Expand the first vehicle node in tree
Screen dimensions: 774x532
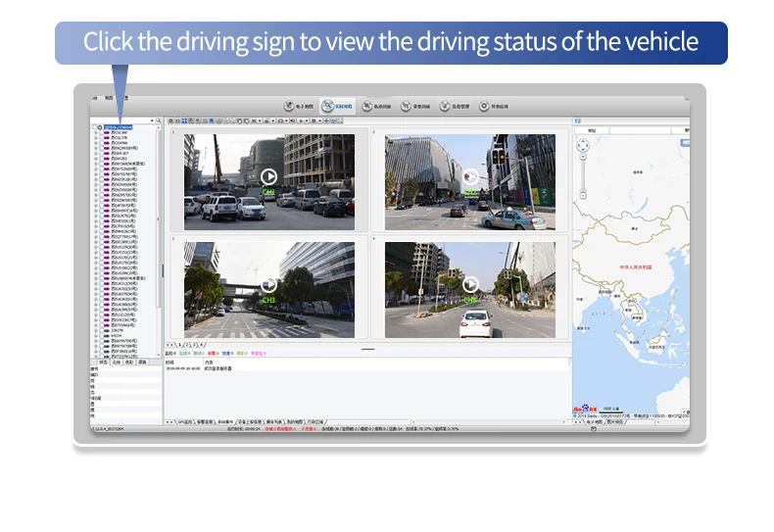click(x=95, y=132)
